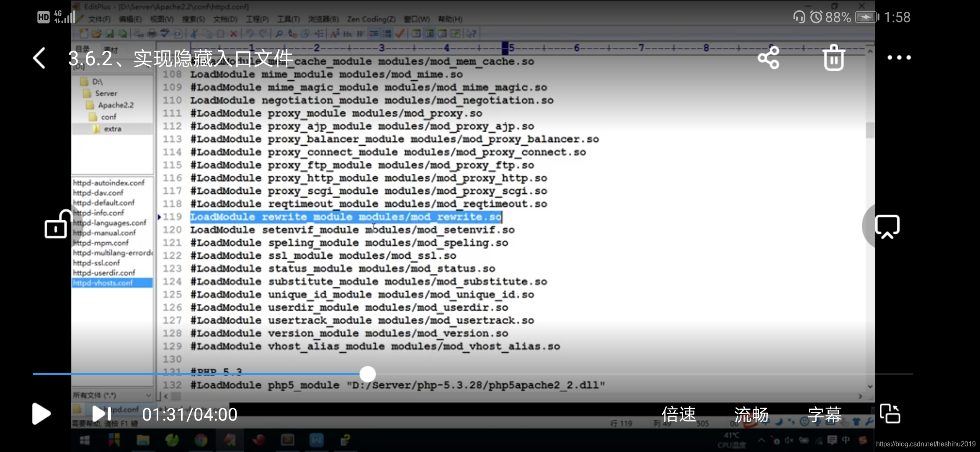Image resolution: width=980 pixels, height=452 pixels.
Task: Click the red check mark toolbar icon
Action: (x=400, y=33)
